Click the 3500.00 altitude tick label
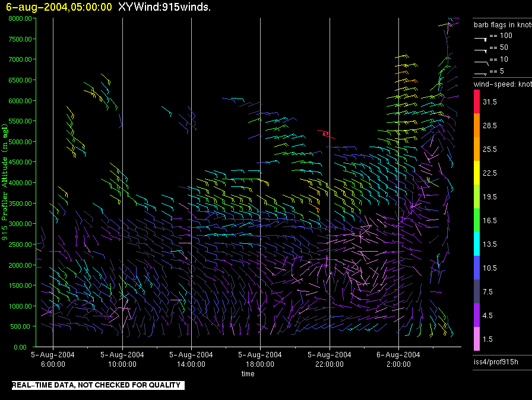This screenshot has width=532, height=400. click(x=20, y=204)
